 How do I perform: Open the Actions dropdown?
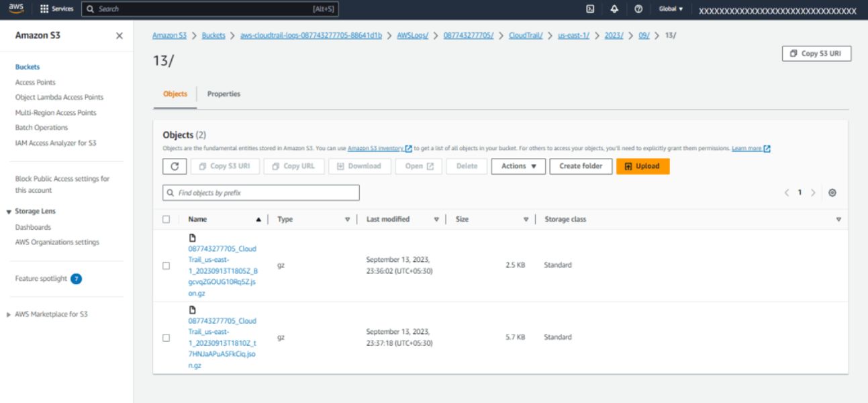[518, 166]
